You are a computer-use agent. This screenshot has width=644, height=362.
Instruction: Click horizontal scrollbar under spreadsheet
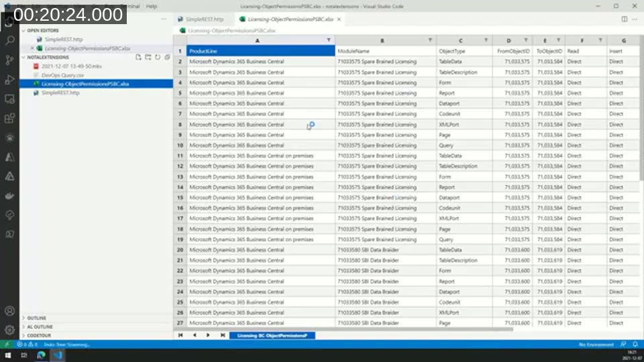(x=343, y=328)
